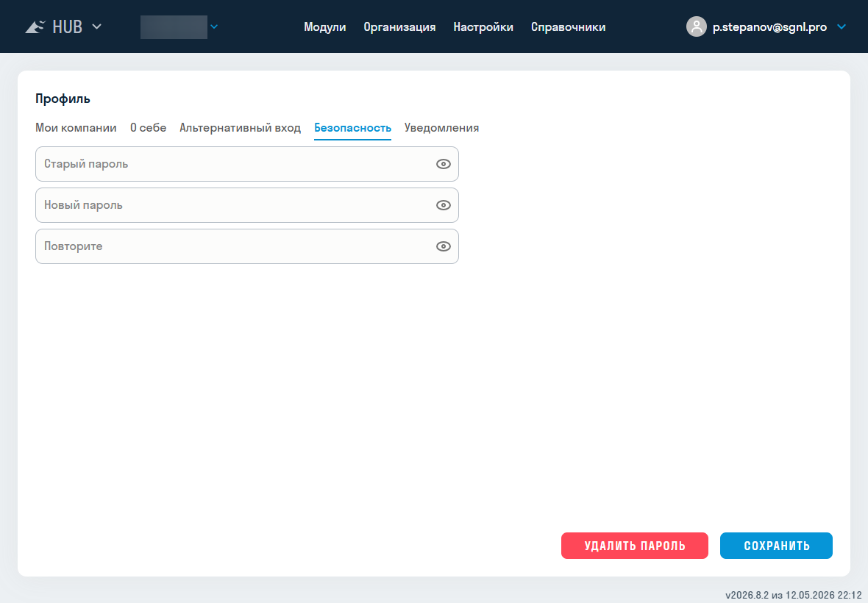
Task: Expand the HUB dropdown chevron
Action: pos(96,26)
